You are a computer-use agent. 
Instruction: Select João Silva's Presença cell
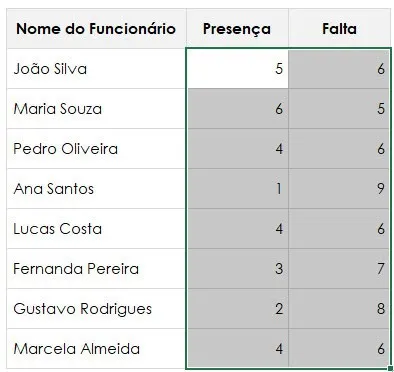pos(237,69)
